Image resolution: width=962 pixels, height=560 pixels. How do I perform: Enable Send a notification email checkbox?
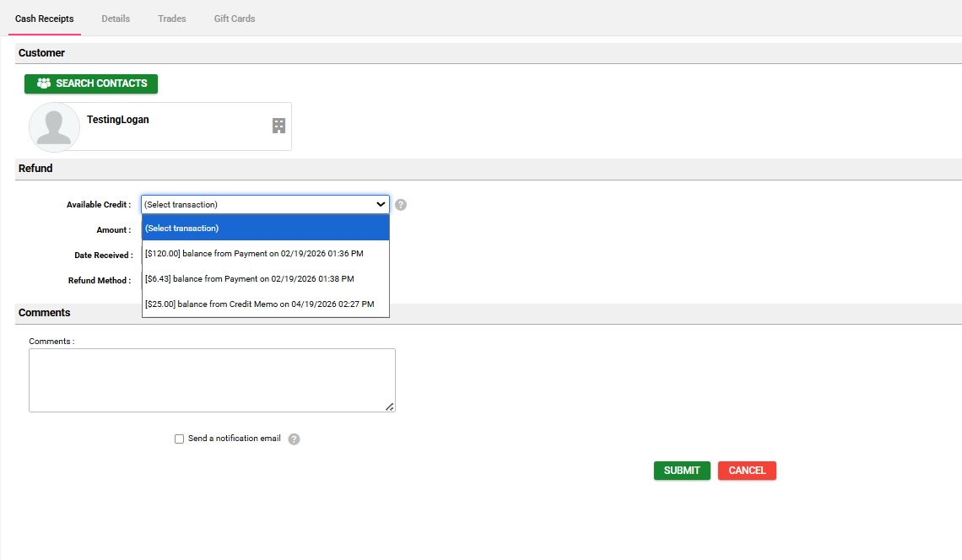179,439
